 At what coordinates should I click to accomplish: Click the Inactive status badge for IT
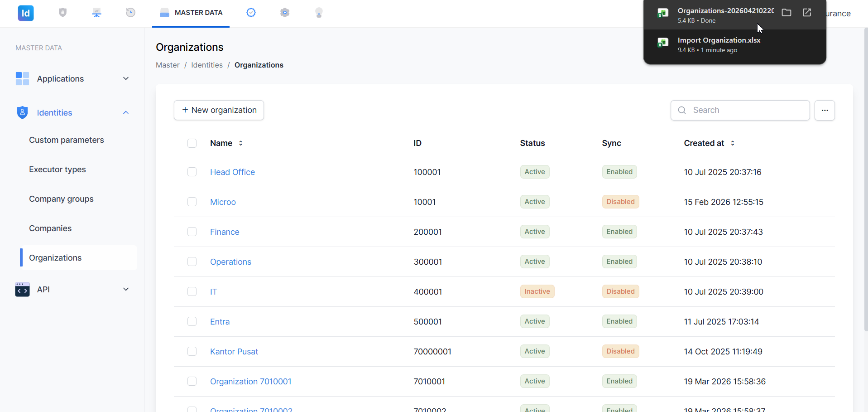coord(537,291)
